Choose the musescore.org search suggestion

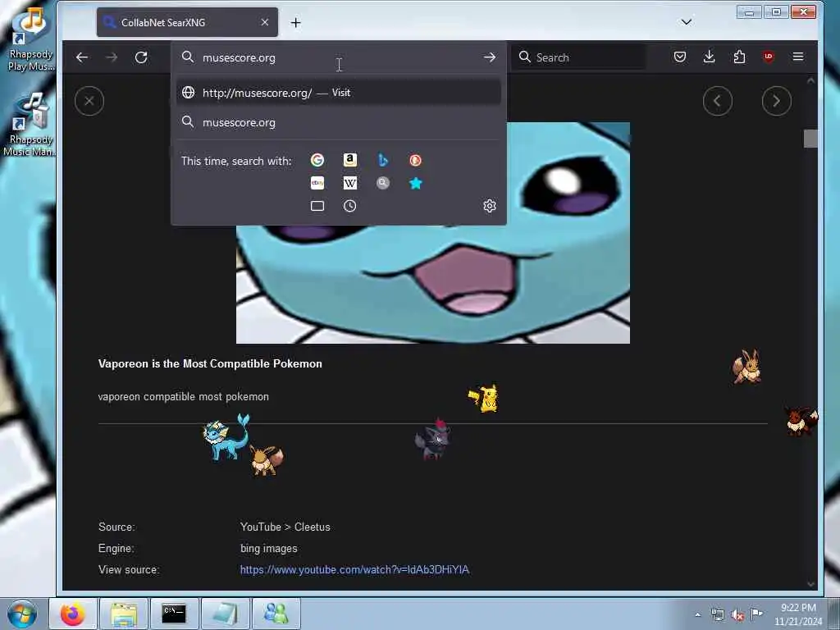click(x=339, y=123)
